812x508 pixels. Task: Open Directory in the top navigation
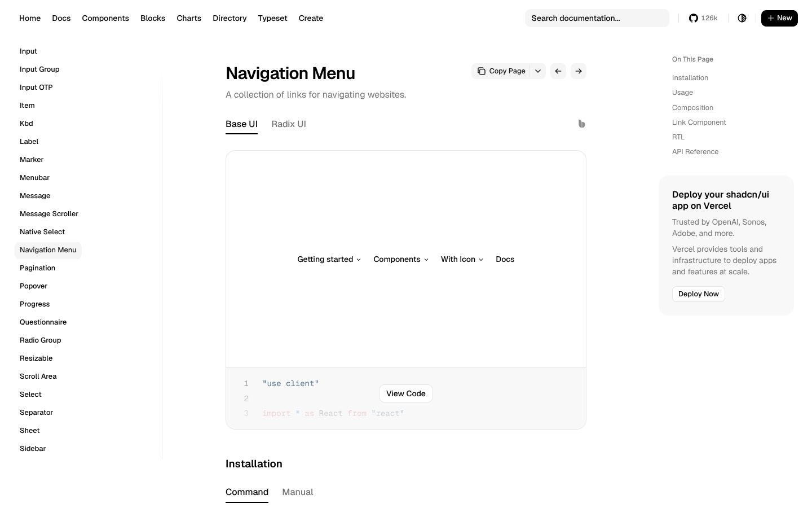(x=230, y=18)
